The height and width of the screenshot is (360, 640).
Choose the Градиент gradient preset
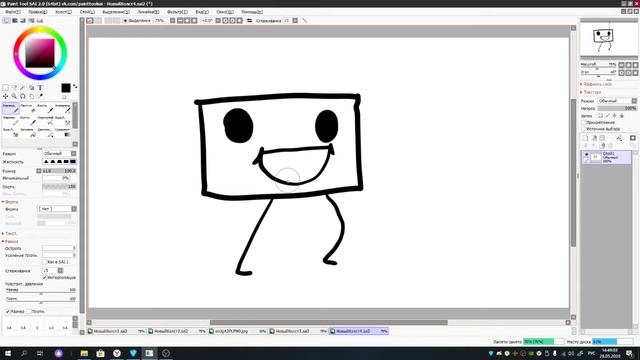(62, 132)
